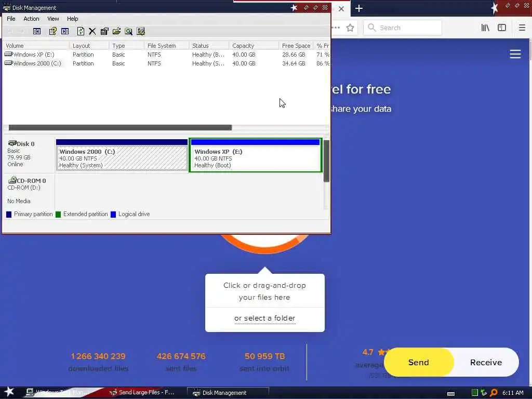Viewport: 532px width, 399px height.
Task: Click the File System column header
Action: click(166, 46)
